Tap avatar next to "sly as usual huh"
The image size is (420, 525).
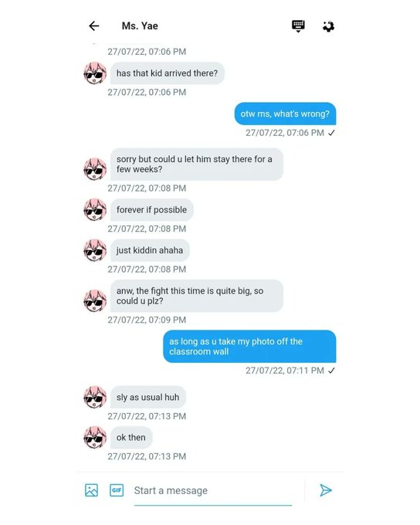click(95, 397)
